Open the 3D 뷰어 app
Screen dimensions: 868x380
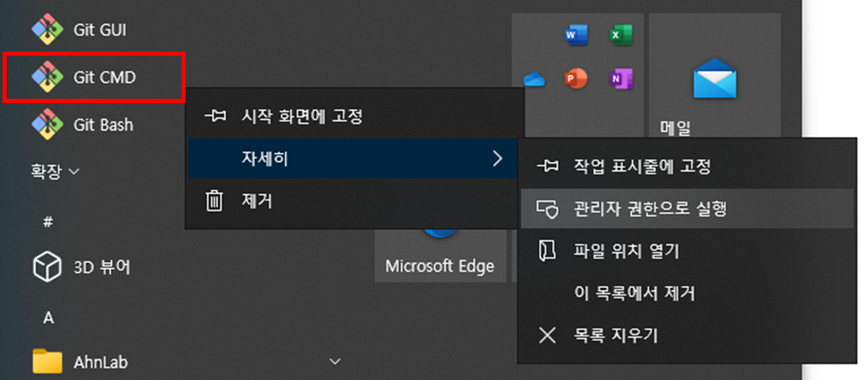click(x=81, y=268)
